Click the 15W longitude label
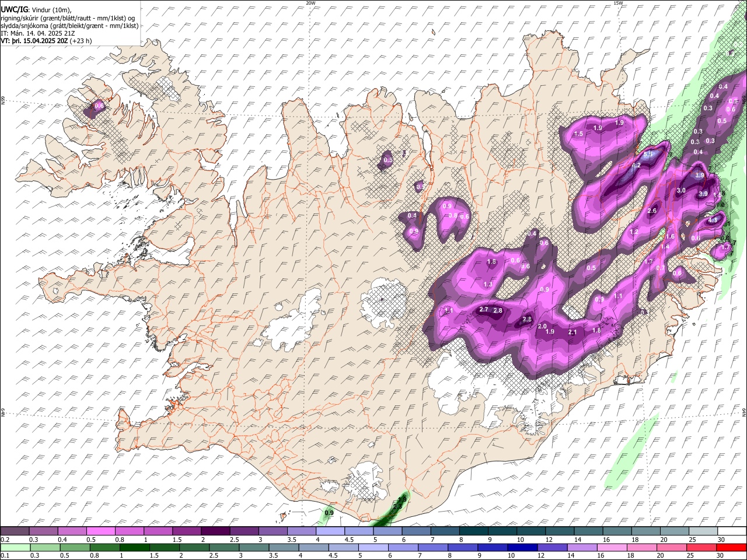This screenshot has height=560, width=747. point(618,3)
